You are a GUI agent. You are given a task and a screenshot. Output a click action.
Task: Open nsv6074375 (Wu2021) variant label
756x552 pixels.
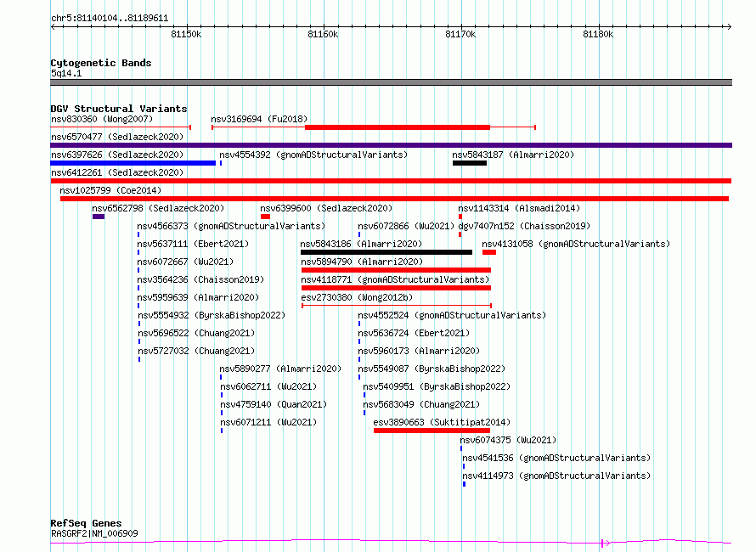click(x=508, y=440)
